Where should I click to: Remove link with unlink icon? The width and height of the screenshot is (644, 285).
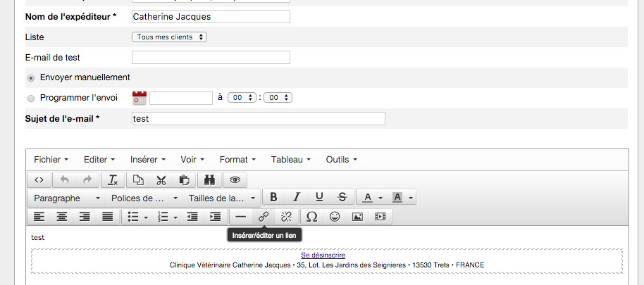tap(286, 217)
